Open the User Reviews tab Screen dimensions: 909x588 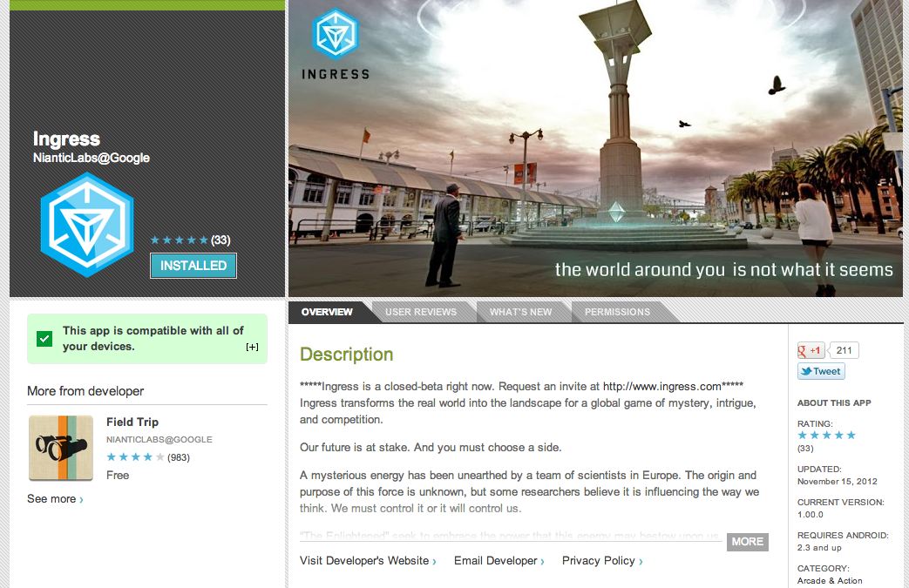tap(421, 312)
